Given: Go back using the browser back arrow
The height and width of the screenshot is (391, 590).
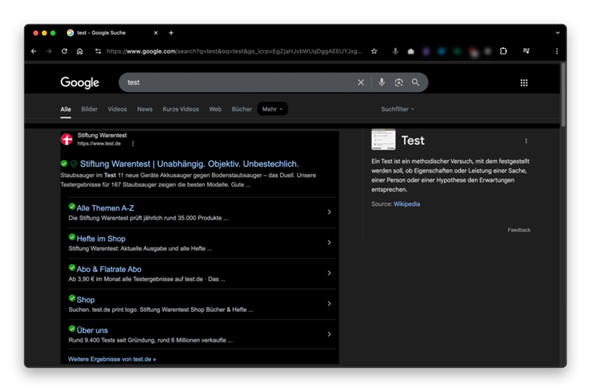Looking at the screenshot, I should click(x=34, y=51).
